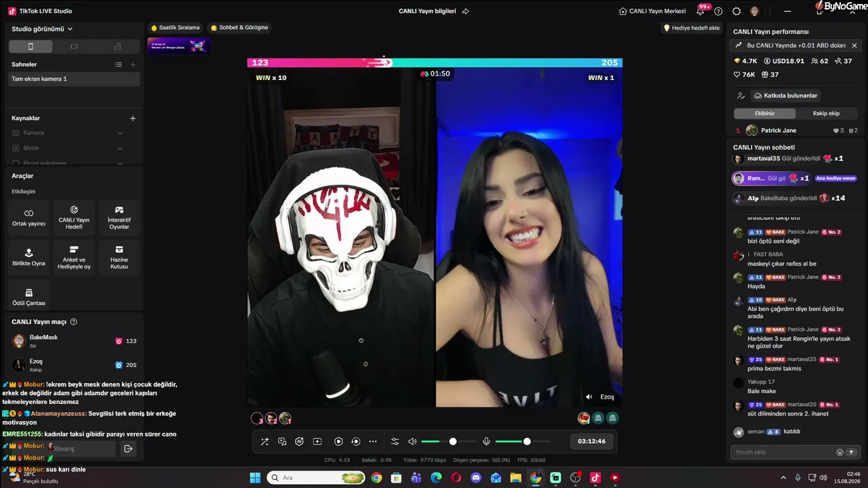This screenshot has width=868, height=488.
Task: Open Discord from the taskbar
Action: point(476,478)
